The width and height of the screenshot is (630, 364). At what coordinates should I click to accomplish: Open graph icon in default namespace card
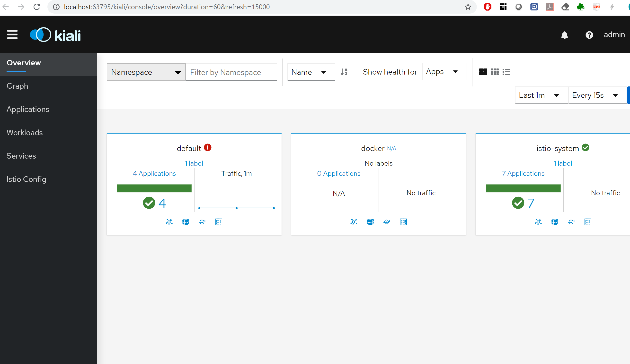pos(169,222)
